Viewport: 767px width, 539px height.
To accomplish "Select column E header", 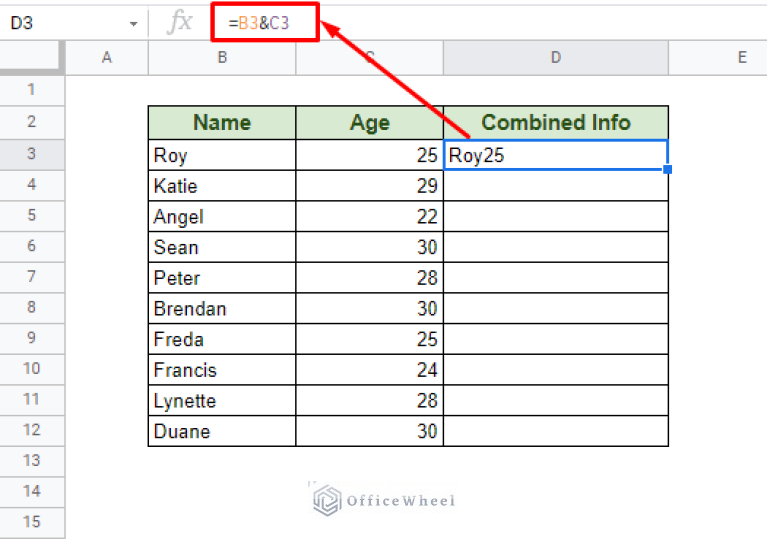I will coord(741,58).
